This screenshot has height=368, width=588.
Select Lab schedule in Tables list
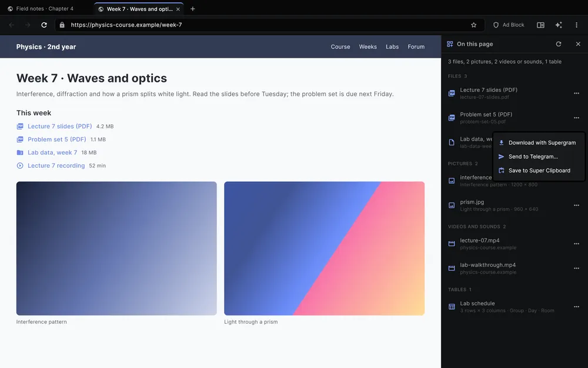tap(514, 307)
